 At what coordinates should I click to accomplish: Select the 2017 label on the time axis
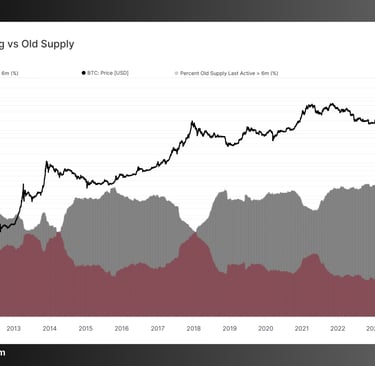[x=157, y=329]
